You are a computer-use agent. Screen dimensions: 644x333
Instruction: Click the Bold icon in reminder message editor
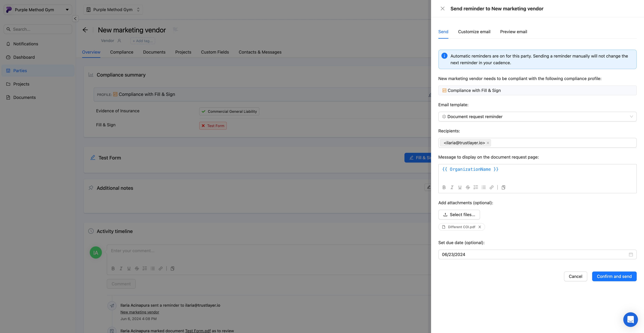click(x=444, y=187)
